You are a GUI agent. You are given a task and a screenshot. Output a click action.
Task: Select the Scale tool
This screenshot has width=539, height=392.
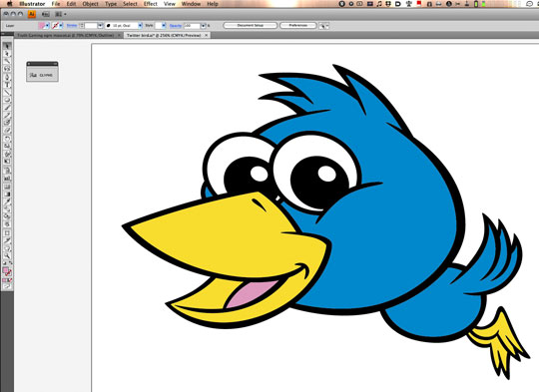coord(7,146)
